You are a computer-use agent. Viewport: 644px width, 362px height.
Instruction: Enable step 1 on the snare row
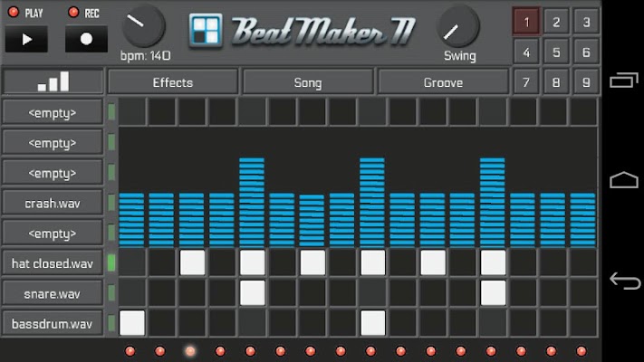pyautogui.click(x=132, y=293)
